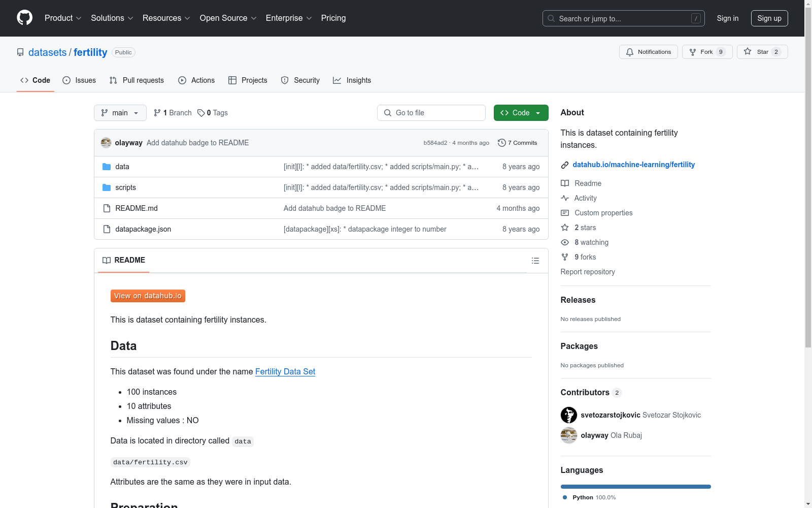Open datahub.io/machine-learning/fertility link
Image resolution: width=812 pixels, height=508 pixels.
[634, 165]
